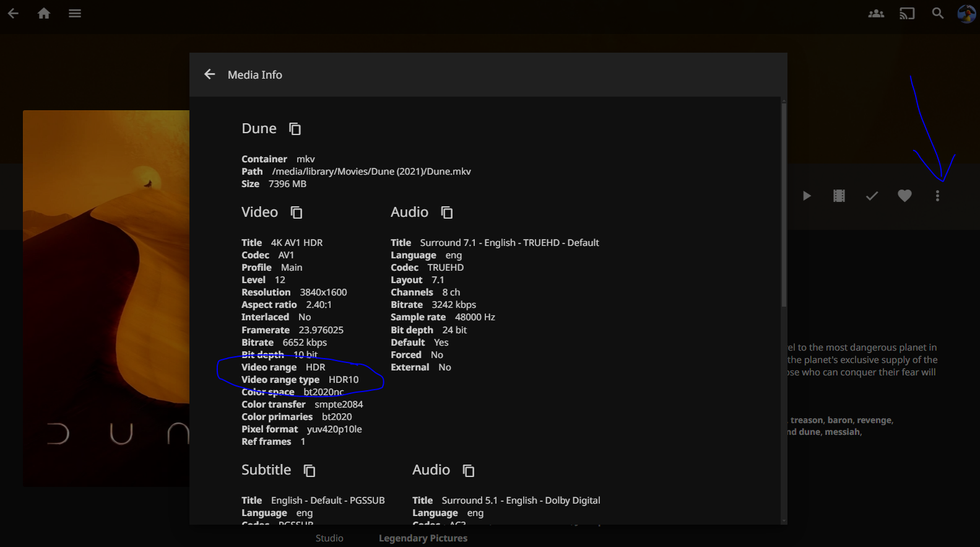This screenshot has height=547, width=980.
Task: Navigate back using top-left arrow
Action: click(x=13, y=13)
